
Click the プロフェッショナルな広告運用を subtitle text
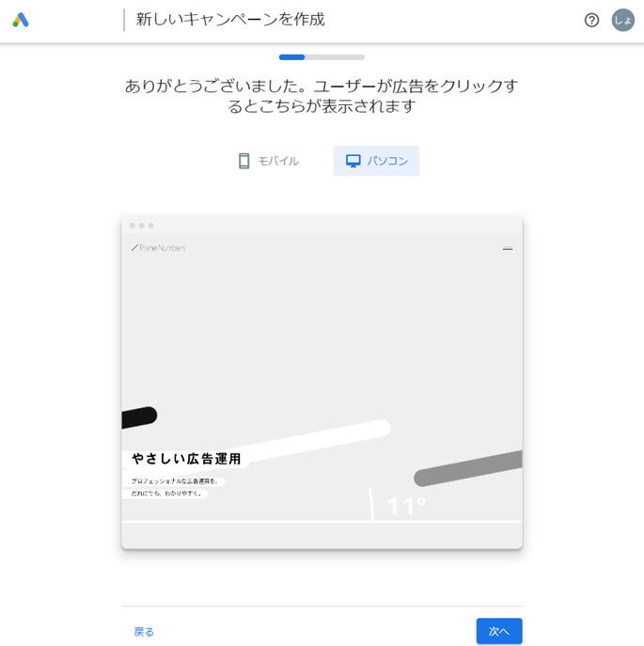coord(174,481)
